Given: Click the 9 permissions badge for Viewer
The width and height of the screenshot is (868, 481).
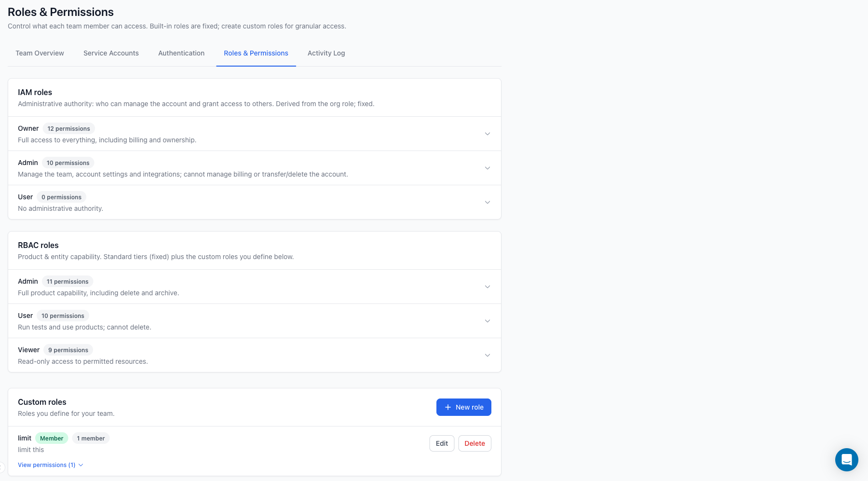Looking at the screenshot, I should coord(68,350).
